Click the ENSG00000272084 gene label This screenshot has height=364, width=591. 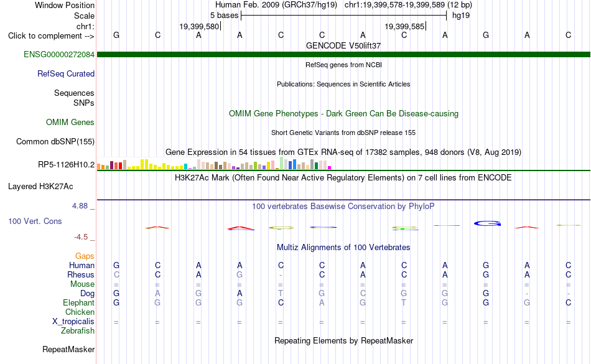(59, 54)
